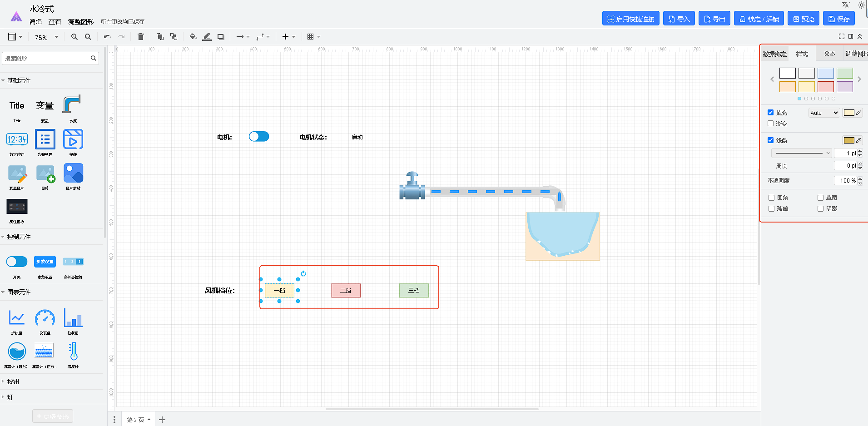Enable the gradient checkbox
Screen dimensions: 868x426
771,124
